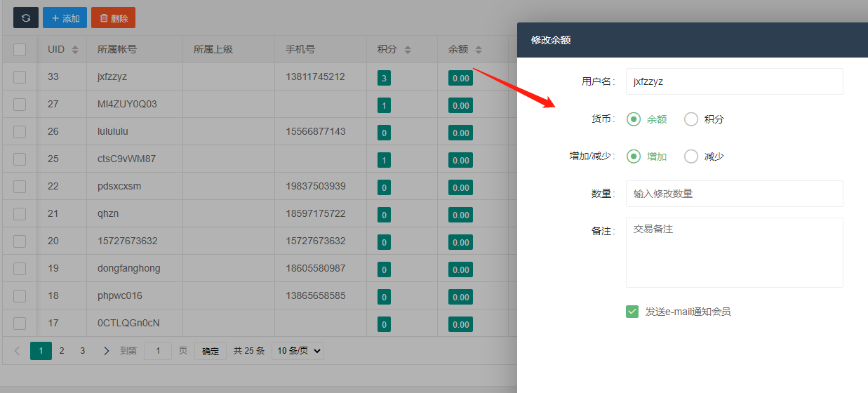The height and width of the screenshot is (393, 868).
Task: Click phone number 13865658585
Action: [316, 295]
